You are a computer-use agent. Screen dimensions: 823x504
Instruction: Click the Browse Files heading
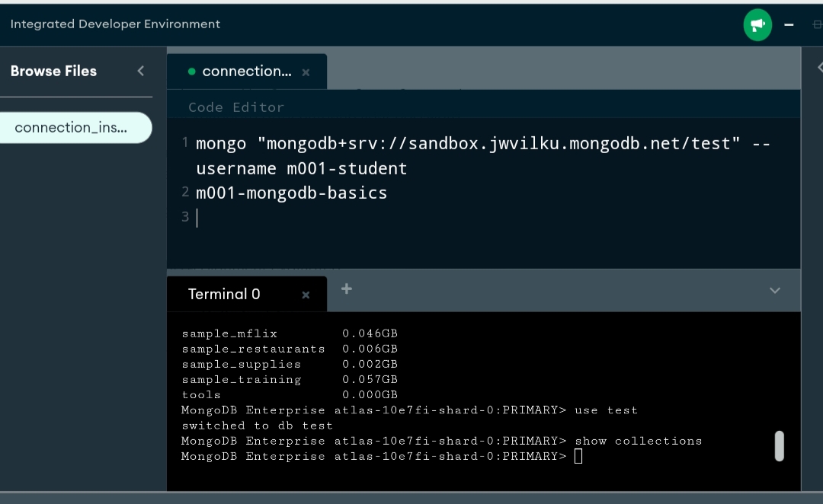53,72
